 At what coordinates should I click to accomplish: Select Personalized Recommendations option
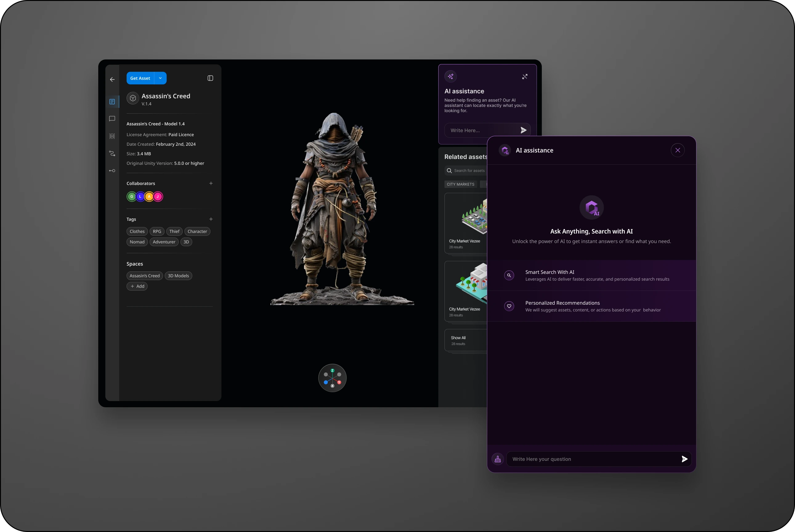[x=591, y=306]
